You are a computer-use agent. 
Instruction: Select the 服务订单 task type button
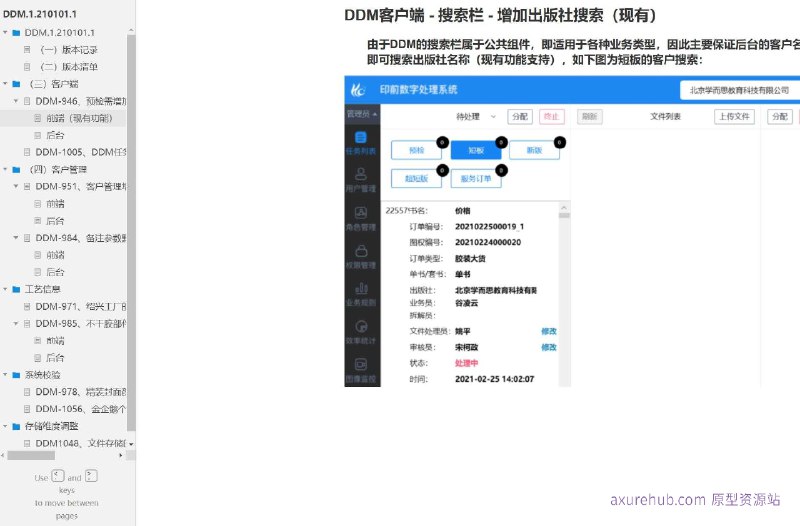(x=476, y=179)
